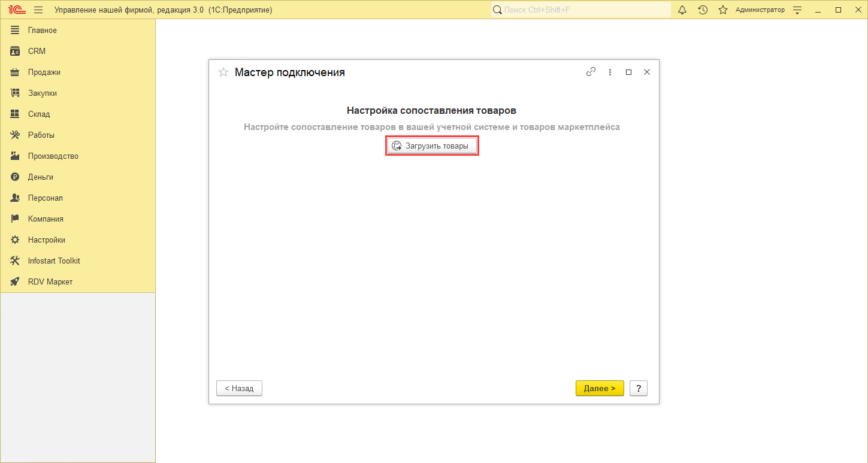Image resolution: width=868 pixels, height=463 pixels.
Task: Show the history clock panel
Action: click(703, 10)
